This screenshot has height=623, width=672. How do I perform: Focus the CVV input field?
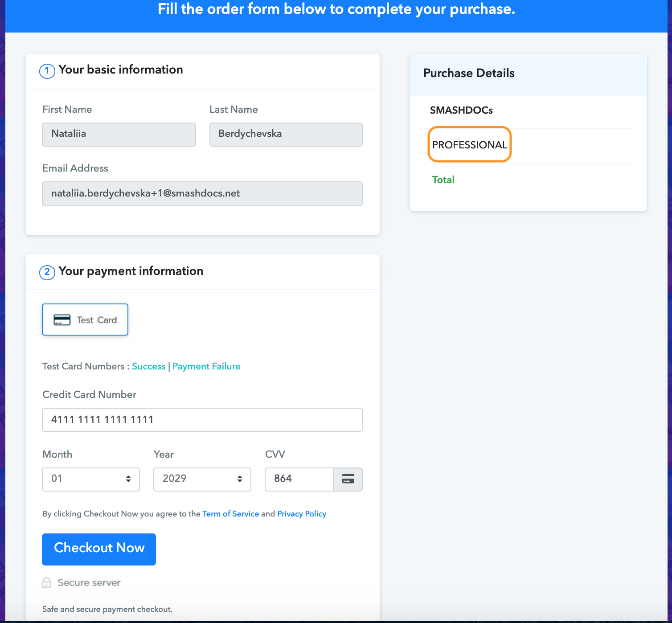pos(299,479)
